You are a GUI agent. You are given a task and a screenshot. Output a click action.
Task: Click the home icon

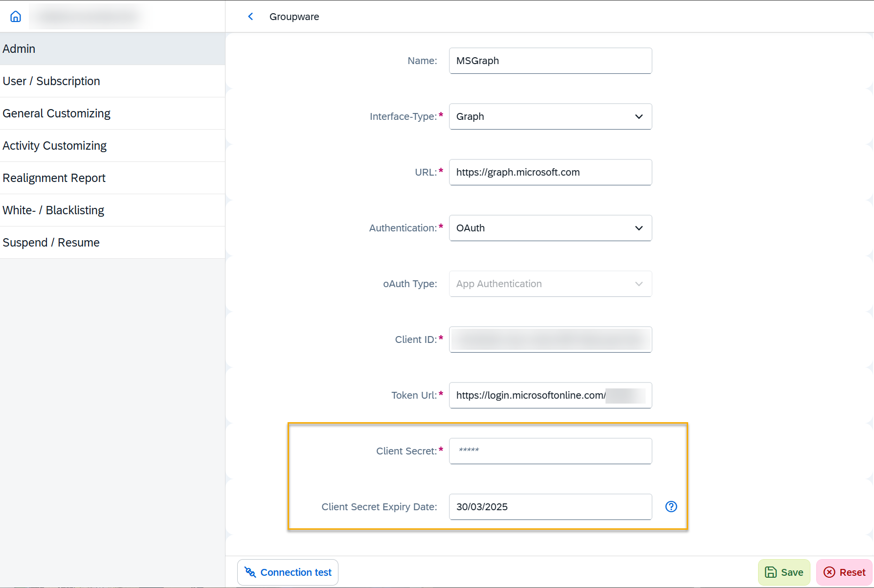pos(16,17)
